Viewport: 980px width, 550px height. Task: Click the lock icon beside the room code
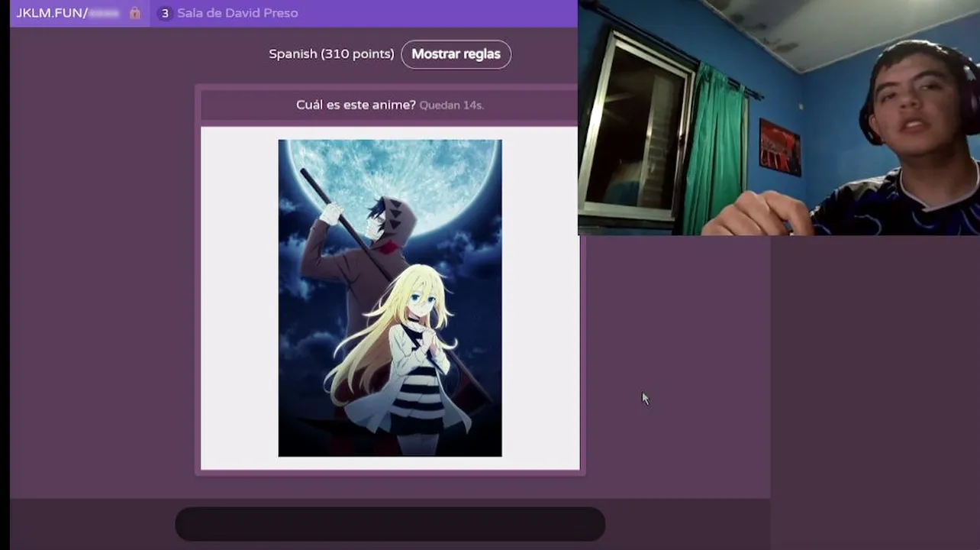click(x=135, y=13)
